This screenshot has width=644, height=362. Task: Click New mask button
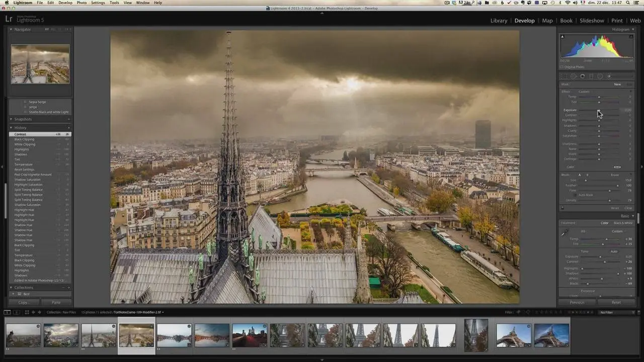pos(617,84)
